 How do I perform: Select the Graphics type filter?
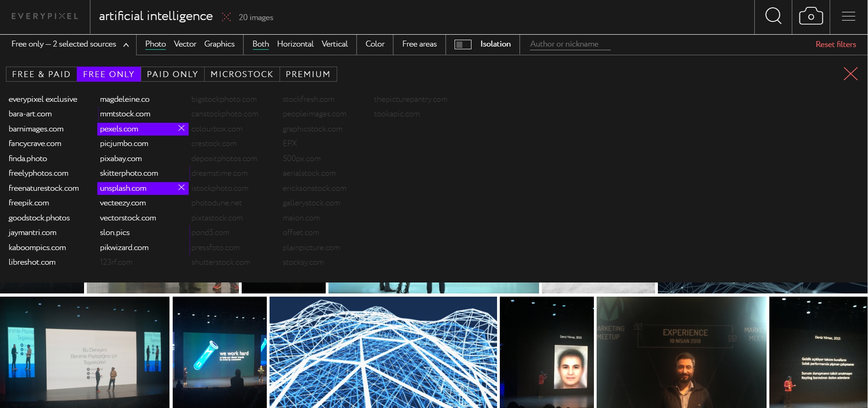click(219, 44)
